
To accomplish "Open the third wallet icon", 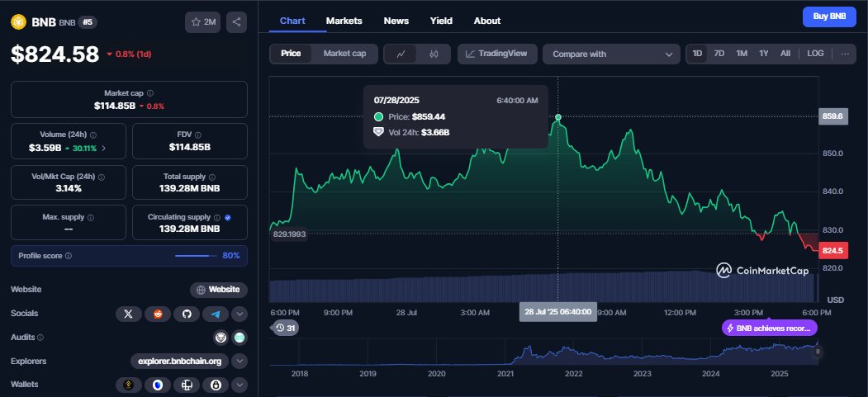I will pos(187,385).
